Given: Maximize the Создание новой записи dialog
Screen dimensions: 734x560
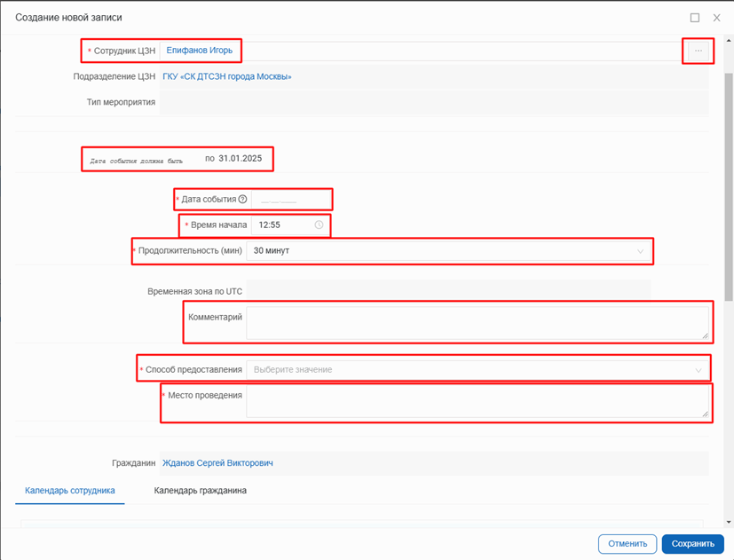Looking at the screenshot, I should point(695,17).
